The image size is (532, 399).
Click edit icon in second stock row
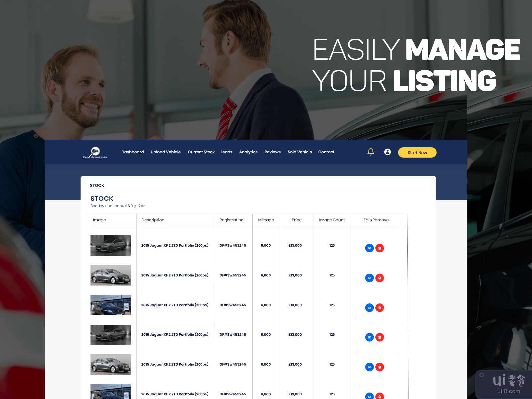click(x=369, y=278)
